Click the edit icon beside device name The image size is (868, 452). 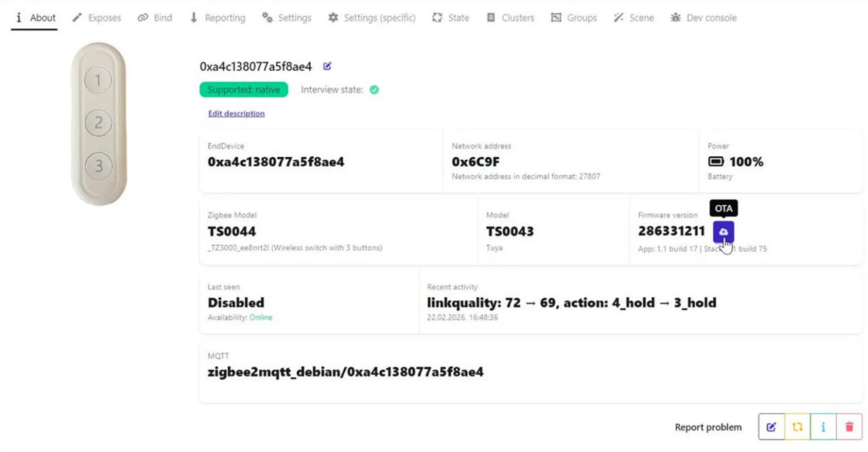[327, 66]
